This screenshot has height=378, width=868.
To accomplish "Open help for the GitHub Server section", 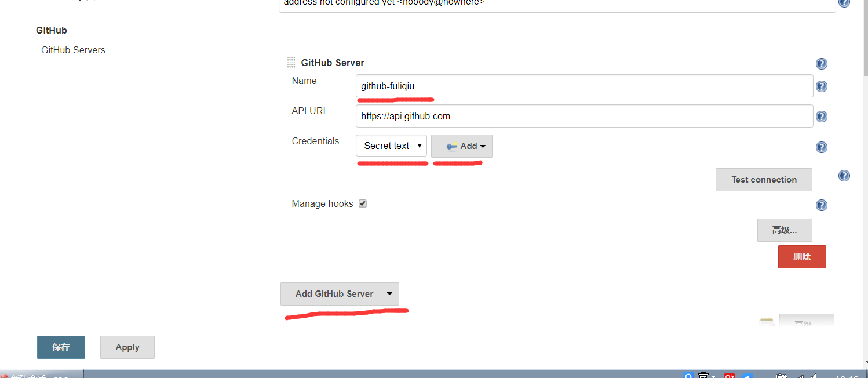I will [821, 64].
